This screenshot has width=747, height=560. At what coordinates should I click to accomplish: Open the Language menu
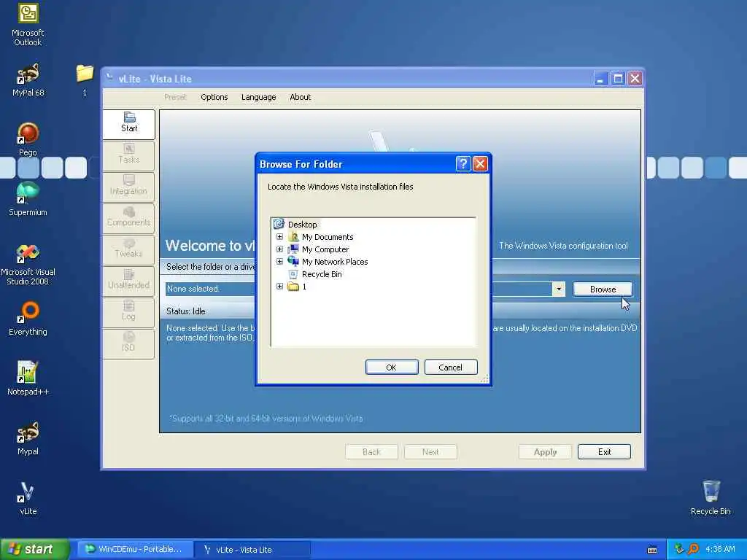[x=259, y=97]
